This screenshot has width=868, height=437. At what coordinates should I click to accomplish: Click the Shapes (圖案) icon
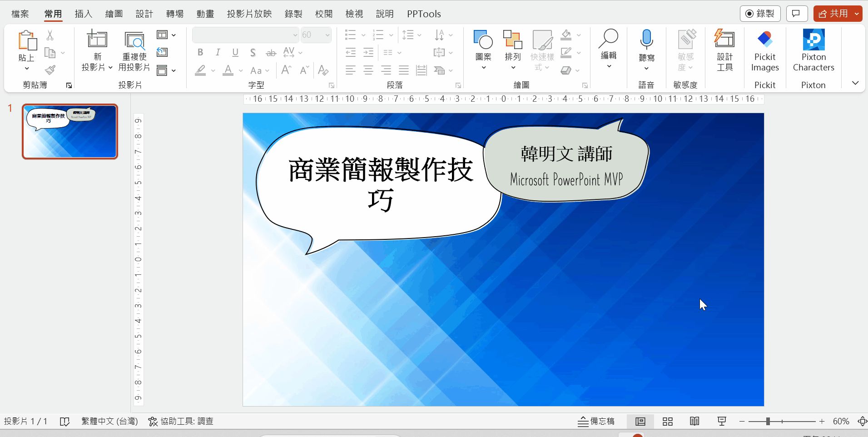pyautogui.click(x=483, y=39)
